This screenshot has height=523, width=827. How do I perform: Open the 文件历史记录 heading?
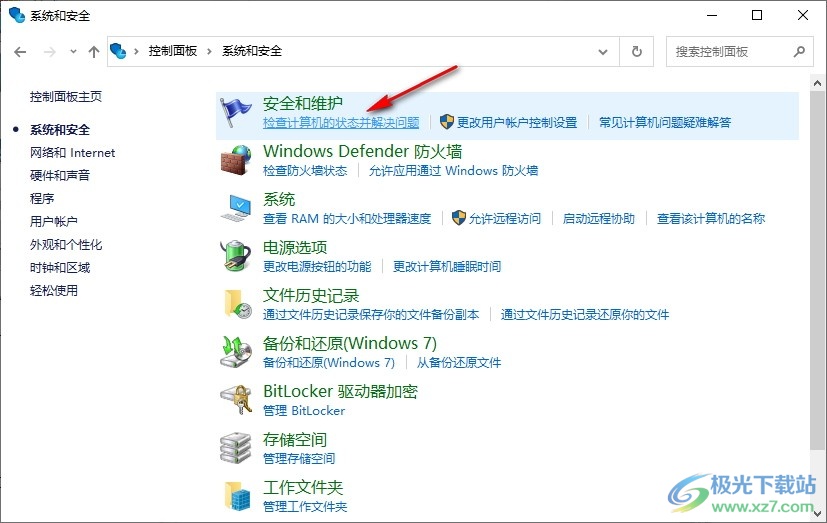point(311,295)
